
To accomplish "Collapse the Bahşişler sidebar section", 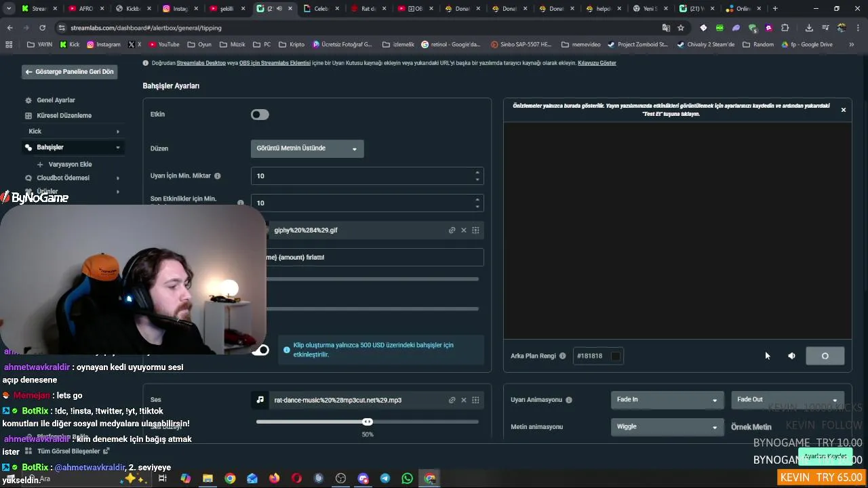I will coord(73,147).
